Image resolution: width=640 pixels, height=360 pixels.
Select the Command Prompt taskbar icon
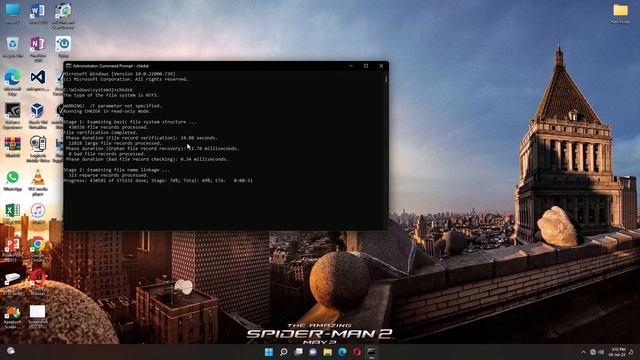(x=371, y=352)
